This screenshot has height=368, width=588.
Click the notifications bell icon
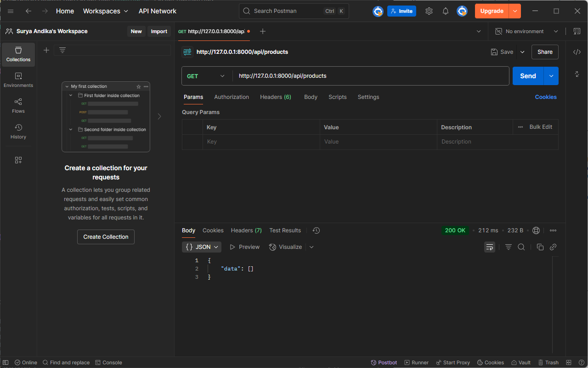click(446, 11)
